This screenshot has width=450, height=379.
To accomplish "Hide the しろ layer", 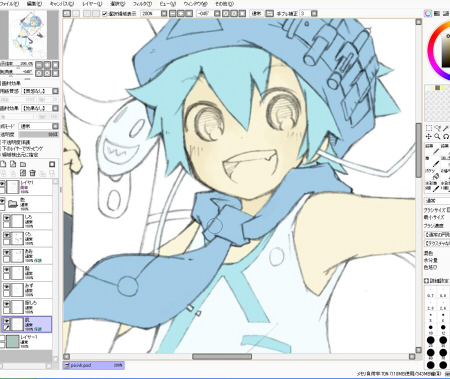I will click(x=6, y=218).
